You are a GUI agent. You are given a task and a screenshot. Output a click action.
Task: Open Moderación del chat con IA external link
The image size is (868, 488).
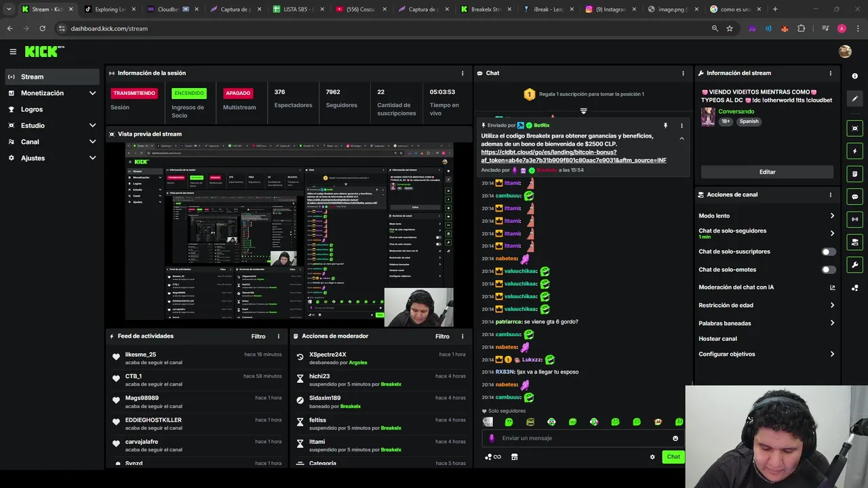[832, 287]
